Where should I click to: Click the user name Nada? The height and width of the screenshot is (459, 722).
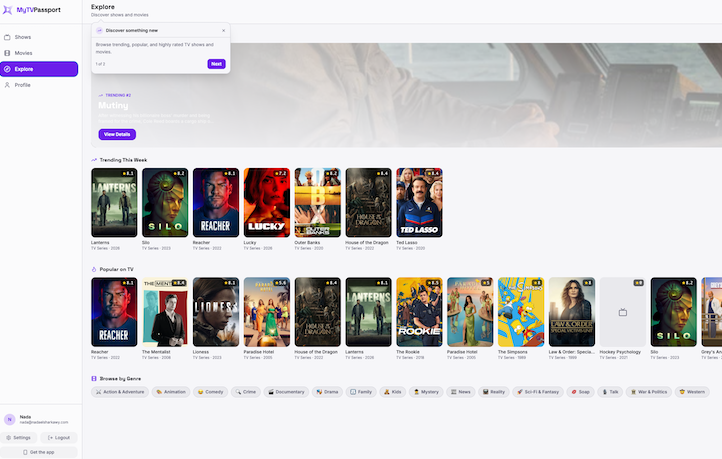(x=25, y=417)
